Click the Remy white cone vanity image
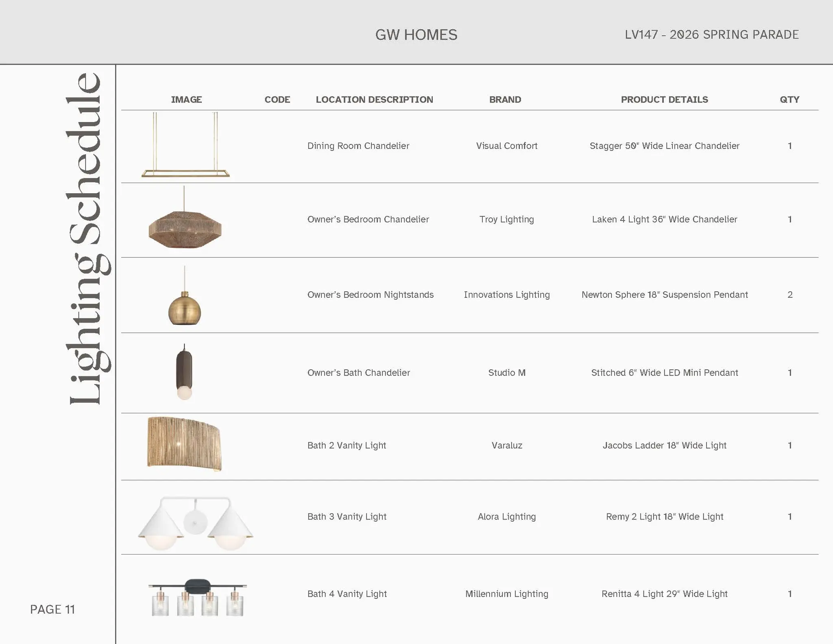 tap(196, 524)
